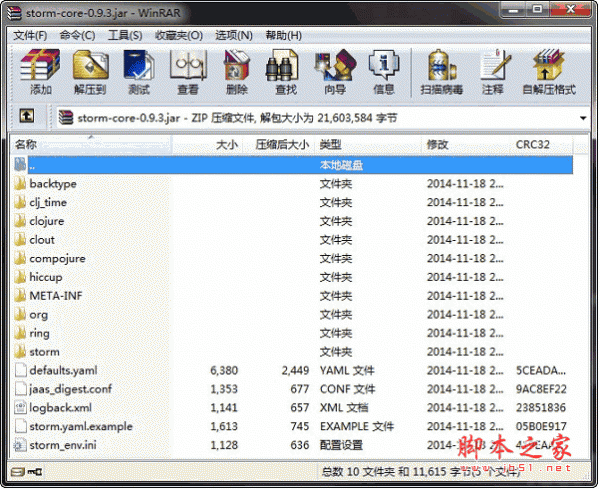Click the storm_env.ini file icon
600x489 pixels.
tap(19, 445)
